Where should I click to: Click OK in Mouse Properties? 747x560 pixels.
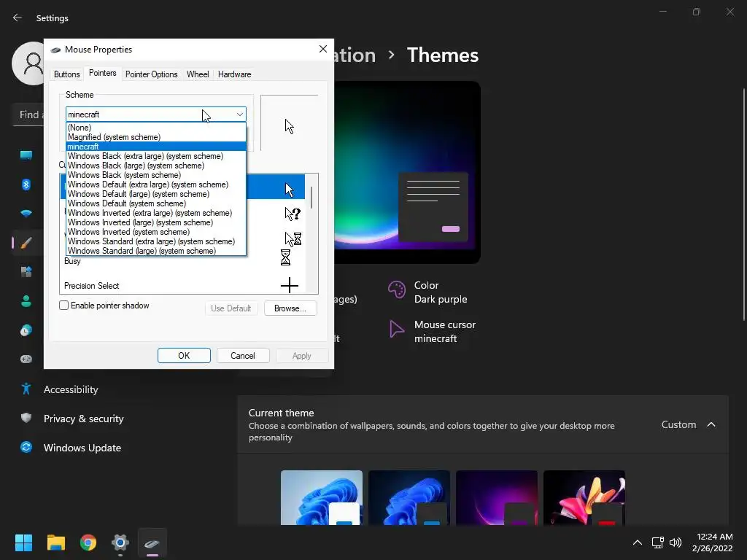coord(184,356)
